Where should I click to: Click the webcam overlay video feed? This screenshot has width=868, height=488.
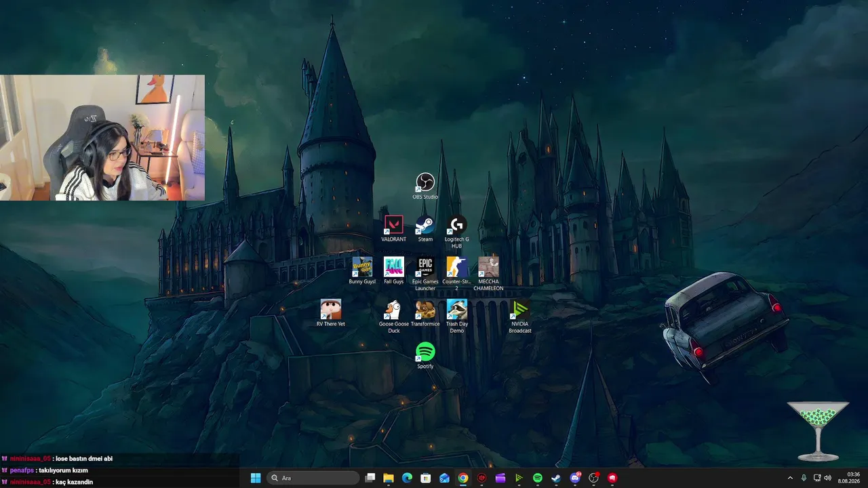point(102,138)
